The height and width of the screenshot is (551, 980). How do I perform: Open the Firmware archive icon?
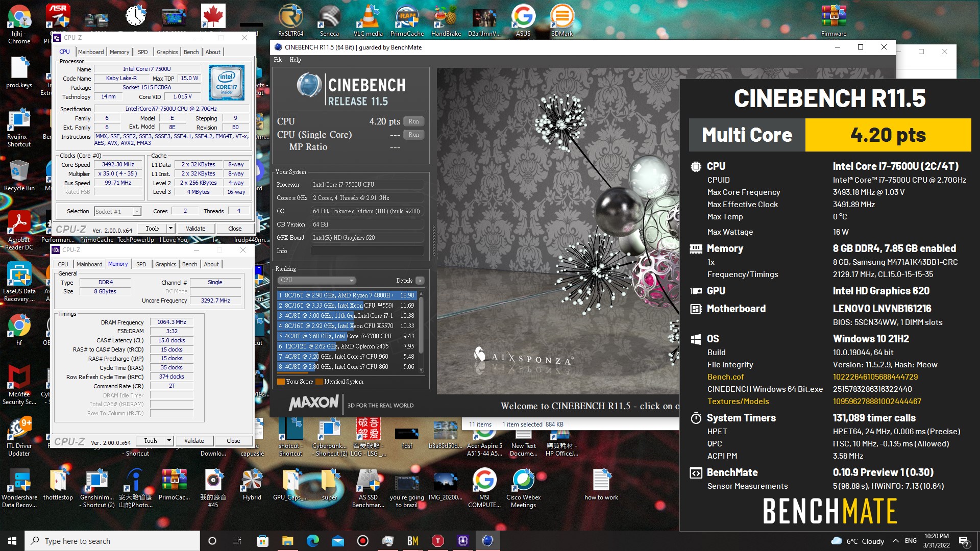point(834,20)
